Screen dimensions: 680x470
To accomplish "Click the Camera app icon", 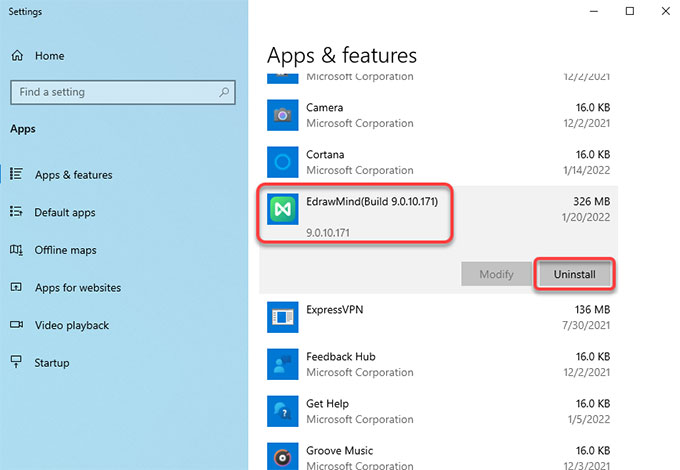I will click(282, 115).
